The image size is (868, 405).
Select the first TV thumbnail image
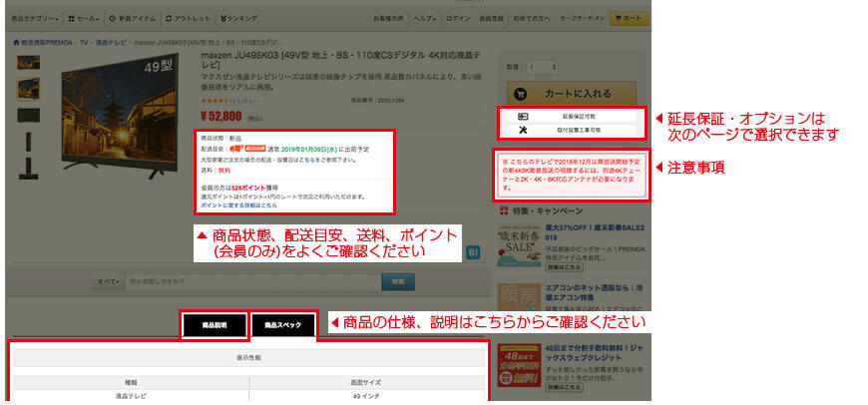click(28, 63)
